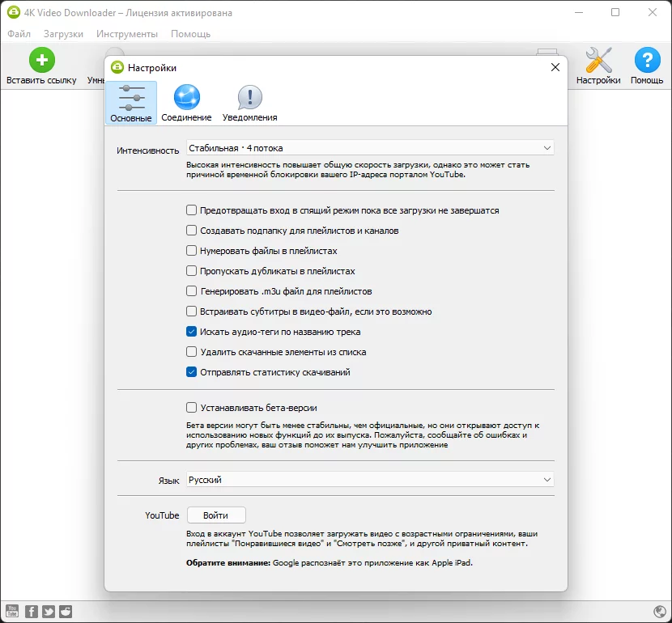Go to the Уведомления settings tab
This screenshot has width=672, height=623.
250,103
